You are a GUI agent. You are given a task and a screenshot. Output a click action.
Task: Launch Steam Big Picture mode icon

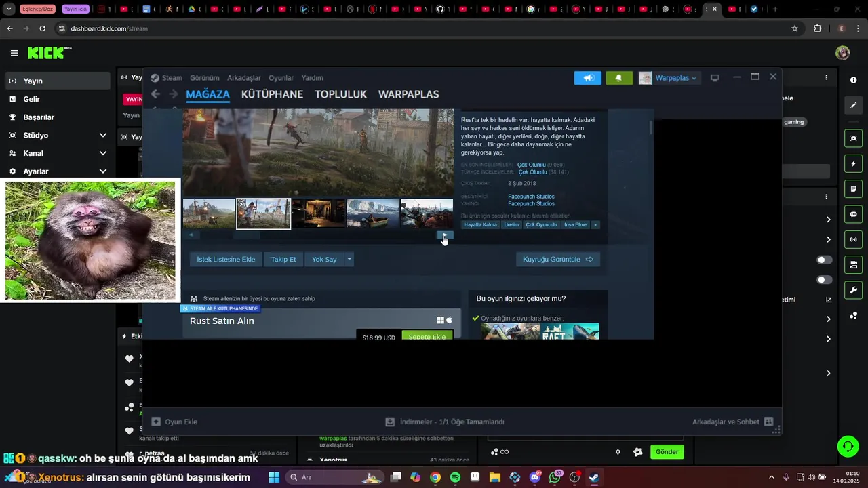(x=715, y=78)
